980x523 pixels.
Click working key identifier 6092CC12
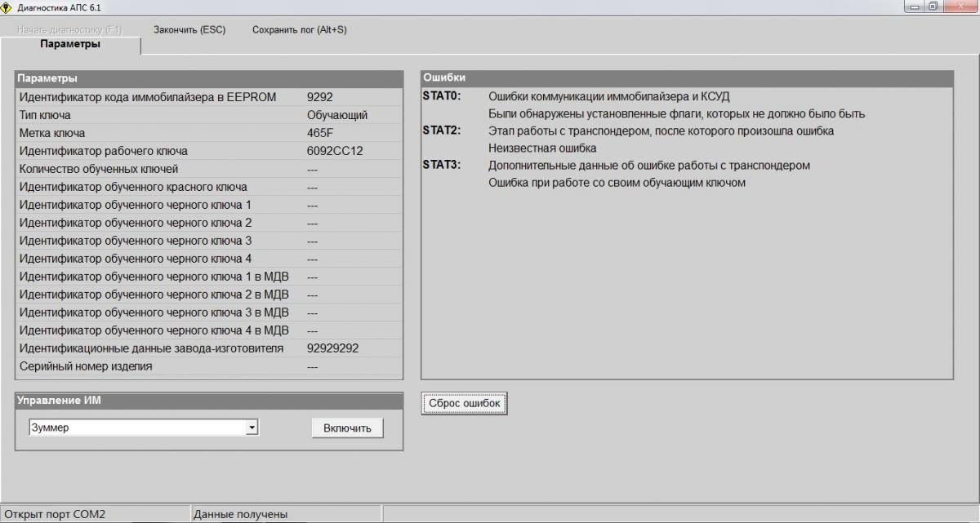tap(335, 151)
